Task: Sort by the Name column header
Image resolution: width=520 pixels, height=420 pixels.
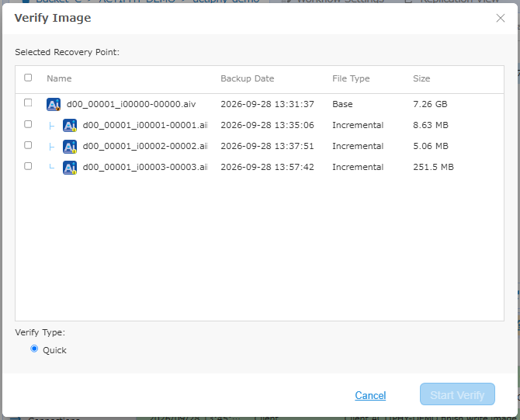Action: 59,78
